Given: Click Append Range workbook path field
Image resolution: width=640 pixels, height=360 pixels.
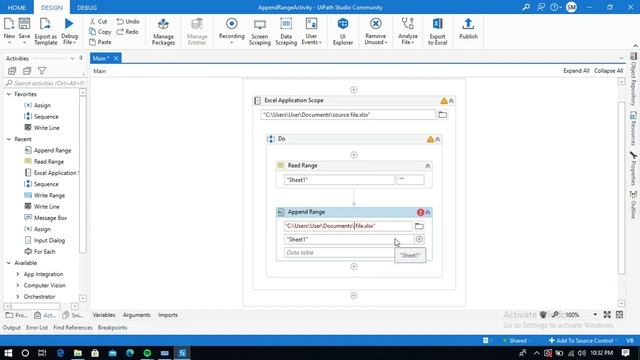Looking at the screenshot, I should [x=348, y=226].
